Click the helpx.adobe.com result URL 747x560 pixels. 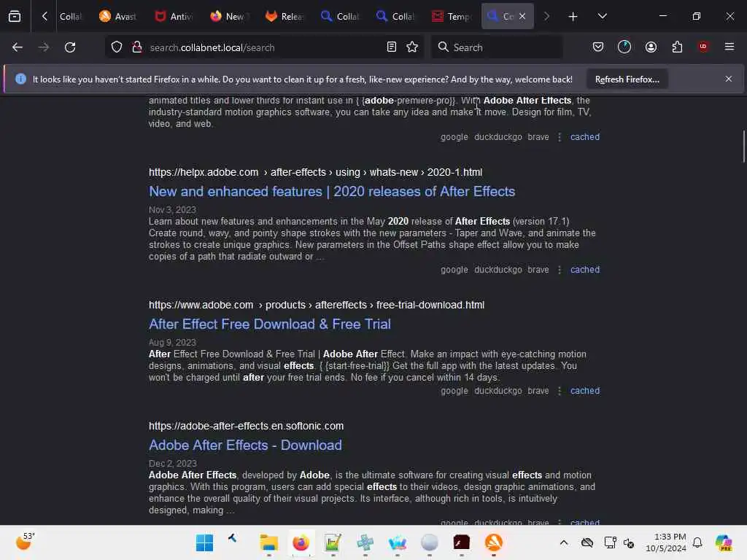pyautogui.click(x=315, y=172)
